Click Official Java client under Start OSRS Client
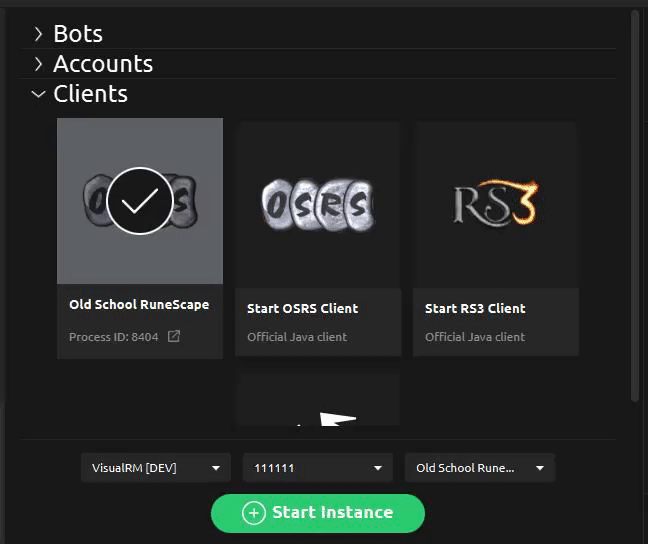The height and width of the screenshot is (544, 648). tap(297, 337)
